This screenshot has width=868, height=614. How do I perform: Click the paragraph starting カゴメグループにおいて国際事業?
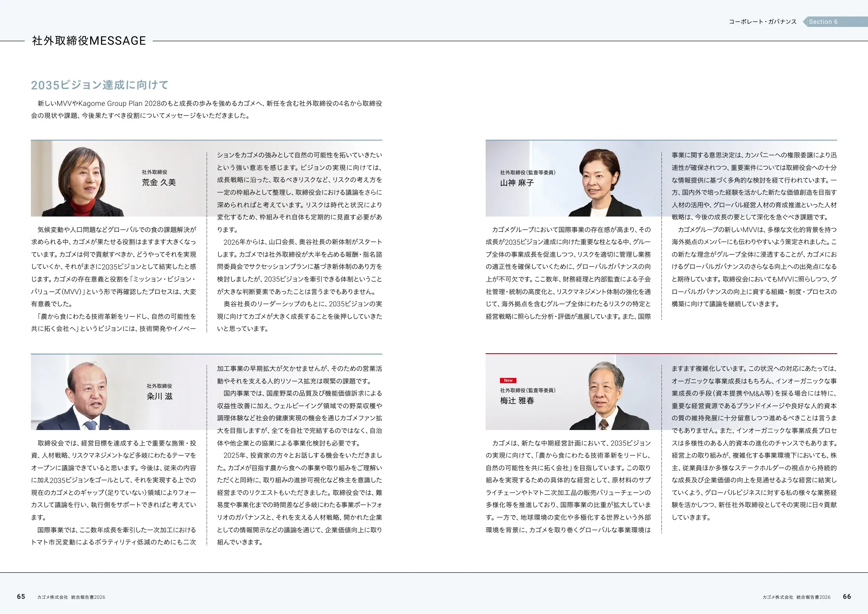pyautogui.click(x=568, y=273)
